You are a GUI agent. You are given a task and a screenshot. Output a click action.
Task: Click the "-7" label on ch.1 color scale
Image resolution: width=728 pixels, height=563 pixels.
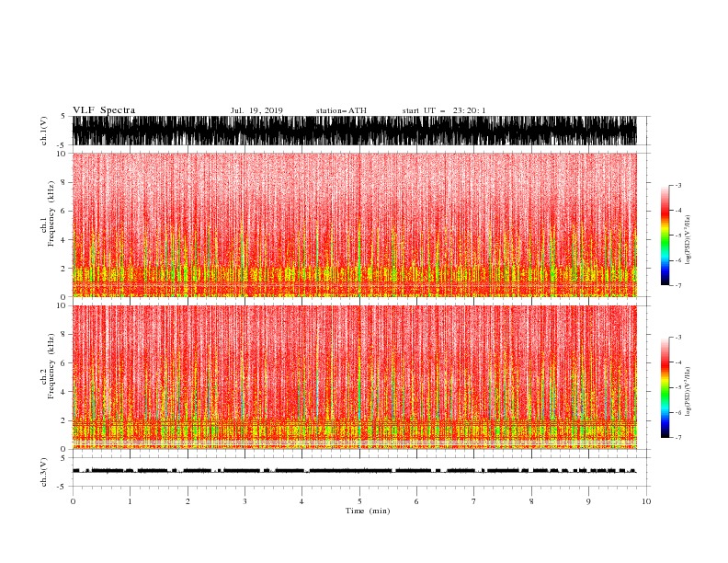[677, 285]
